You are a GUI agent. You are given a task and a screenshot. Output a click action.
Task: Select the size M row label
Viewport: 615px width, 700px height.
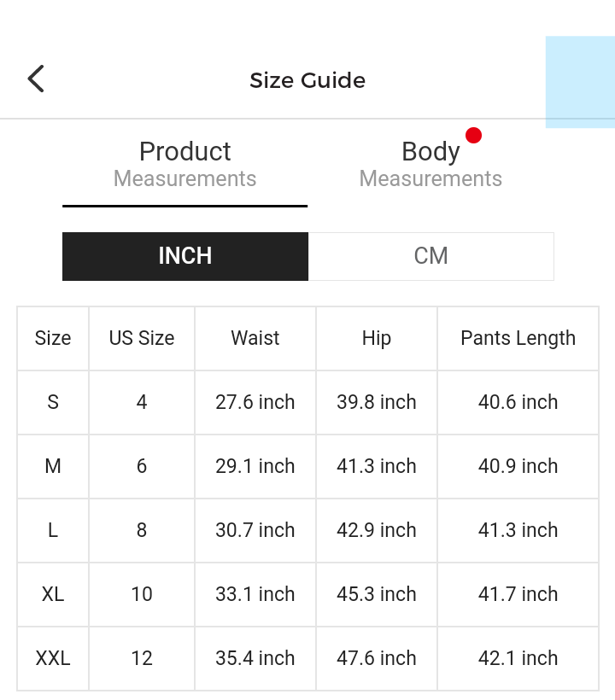53,466
